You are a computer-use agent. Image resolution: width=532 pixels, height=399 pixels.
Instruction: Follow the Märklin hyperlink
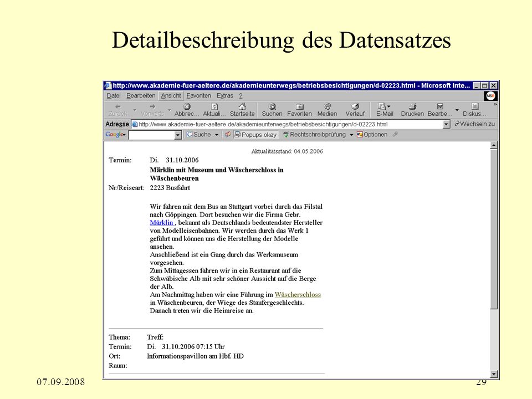click(x=162, y=223)
